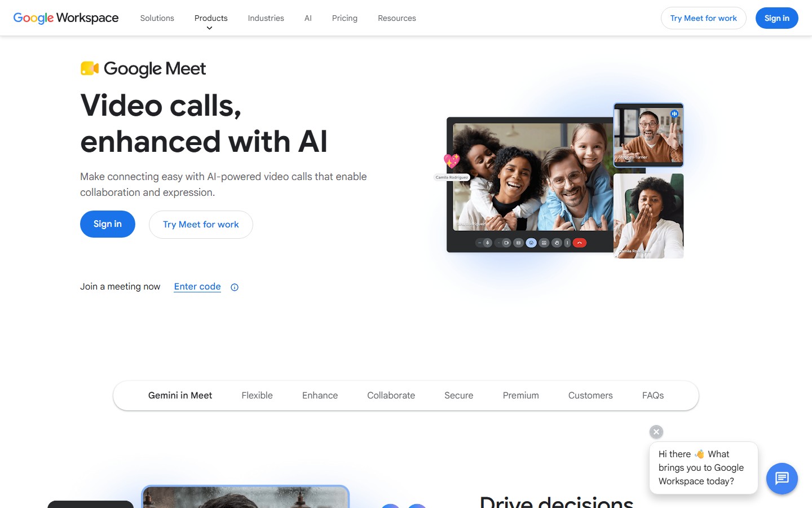Click the three-dot more options icon in hero image
This screenshot has height=508, width=812.
tap(567, 243)
